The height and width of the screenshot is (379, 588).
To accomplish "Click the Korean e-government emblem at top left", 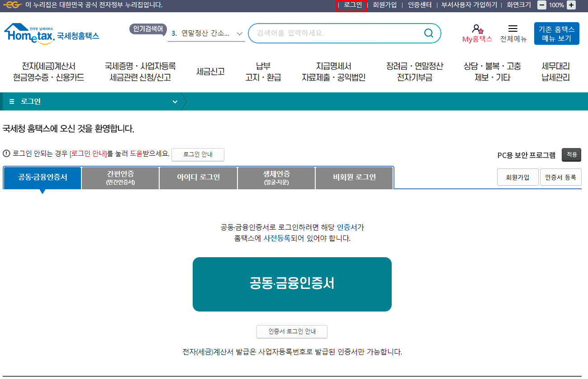I will point(9,5).
